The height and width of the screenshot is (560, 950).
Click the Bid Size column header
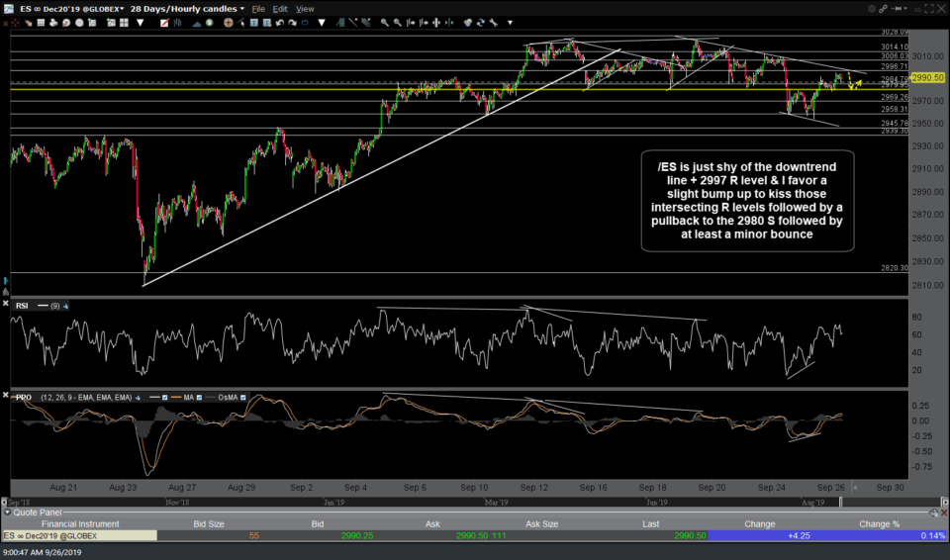coord(209,524)
